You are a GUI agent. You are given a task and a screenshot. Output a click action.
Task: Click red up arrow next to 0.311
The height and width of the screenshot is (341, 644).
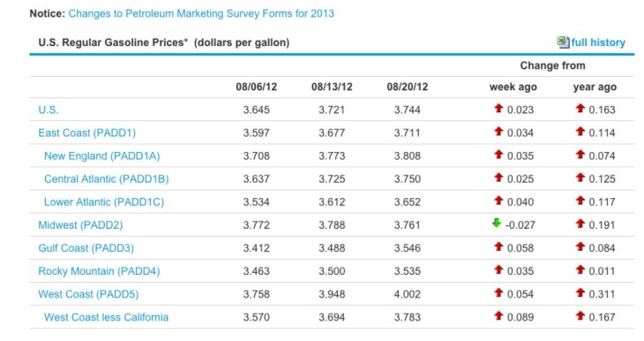pyautogui.click(x=580, y=292)
